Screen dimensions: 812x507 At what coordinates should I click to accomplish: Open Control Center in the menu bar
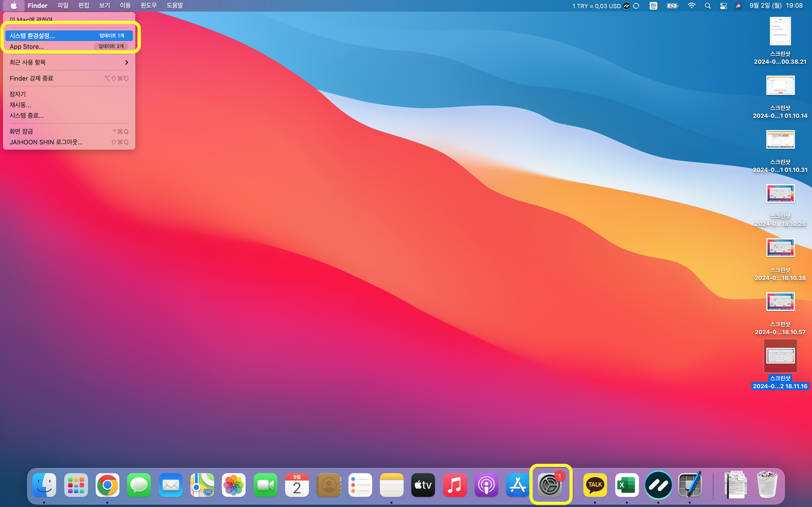pos(723,6)
